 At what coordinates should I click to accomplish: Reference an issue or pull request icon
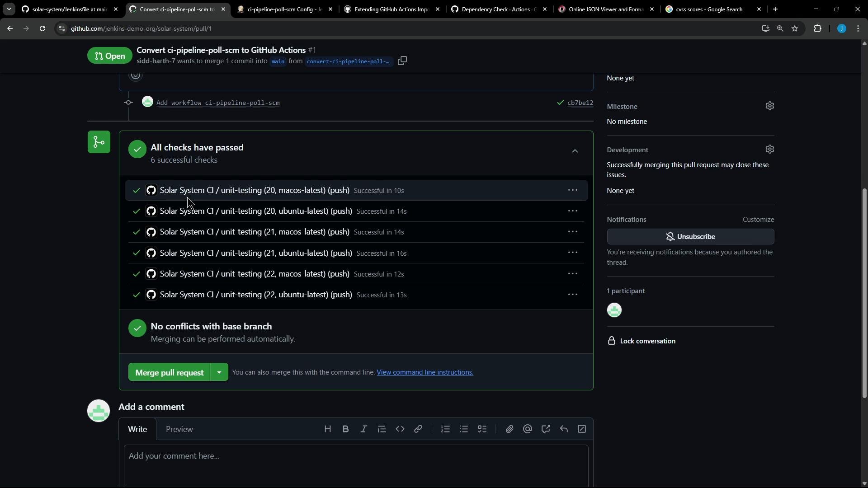pos(546,429)
